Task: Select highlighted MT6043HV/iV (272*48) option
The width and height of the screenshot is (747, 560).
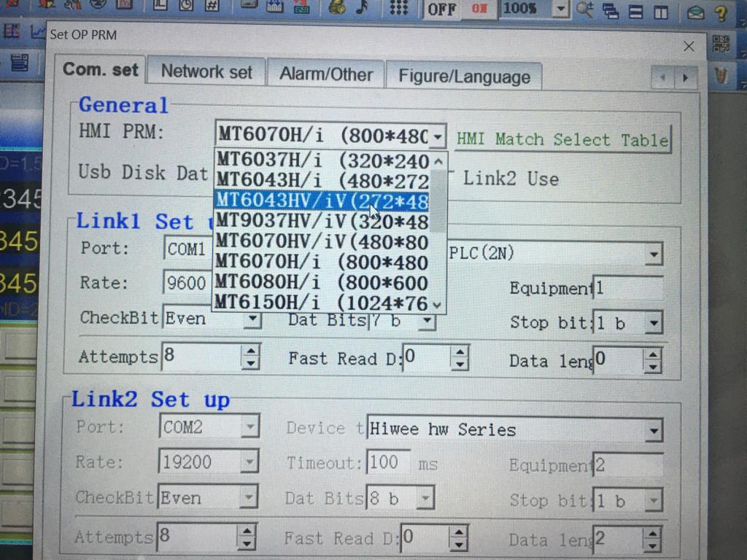Action: pyautogui.click(x=322, y=201)
